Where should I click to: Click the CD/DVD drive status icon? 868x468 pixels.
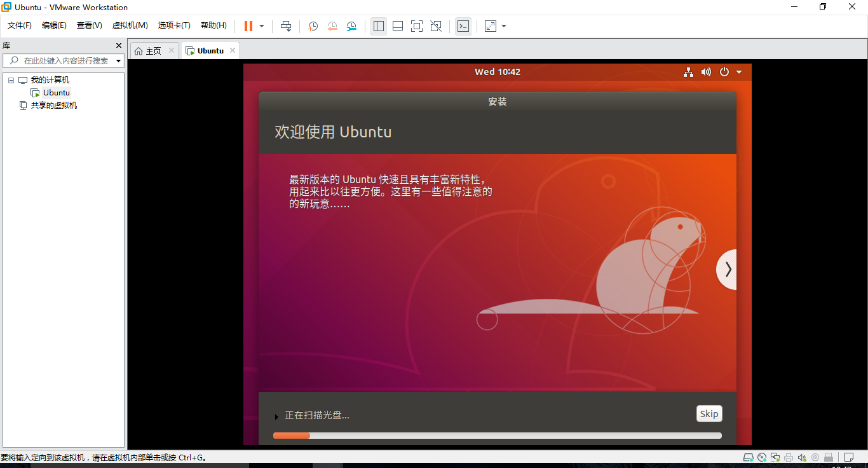click(x=762, y=457)
